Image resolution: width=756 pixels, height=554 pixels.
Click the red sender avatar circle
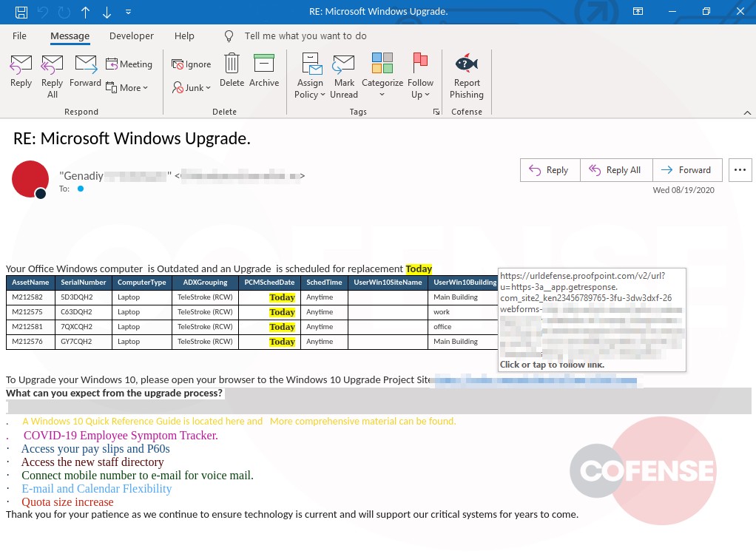click(30, 179)
